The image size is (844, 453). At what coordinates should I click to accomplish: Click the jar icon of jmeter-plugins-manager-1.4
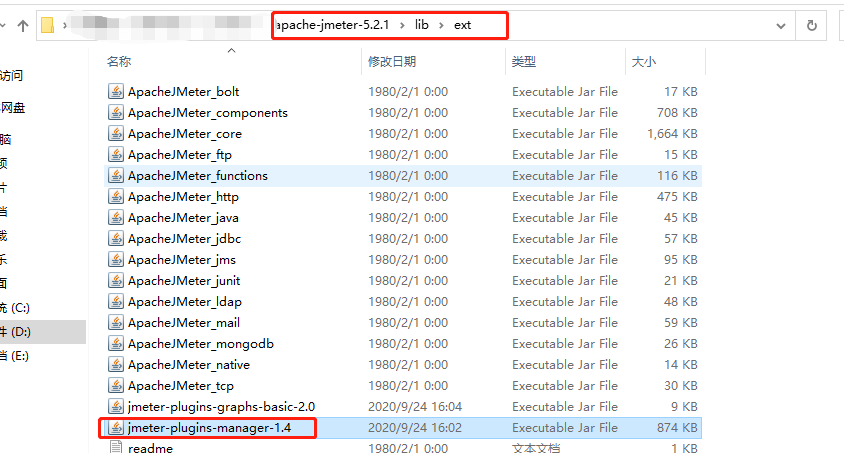point(116,428)
